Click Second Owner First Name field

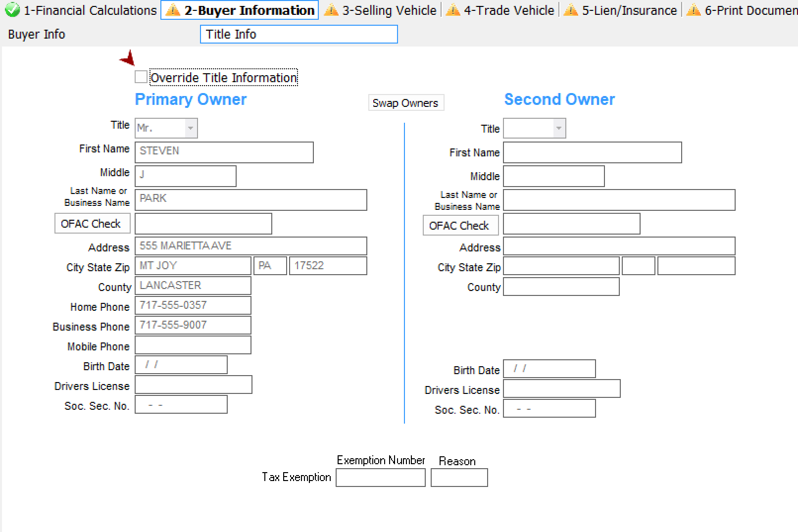tap(592, 152)
